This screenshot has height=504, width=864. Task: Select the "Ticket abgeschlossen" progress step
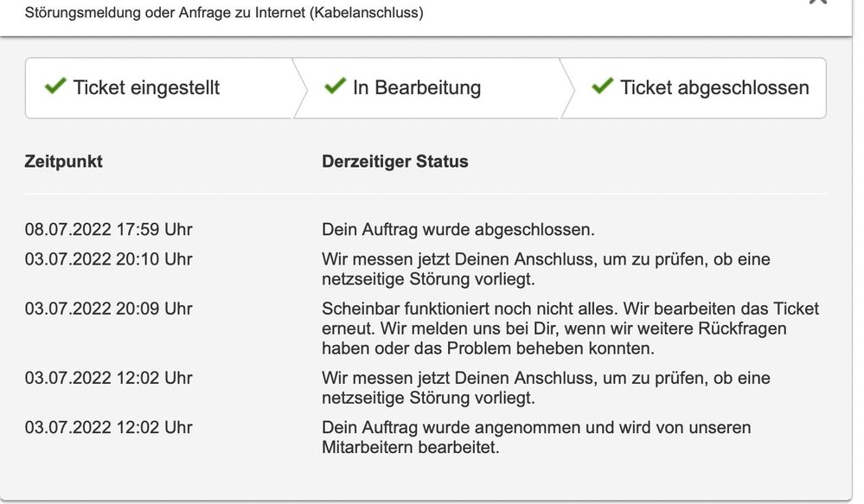click(x=714, y=88)
